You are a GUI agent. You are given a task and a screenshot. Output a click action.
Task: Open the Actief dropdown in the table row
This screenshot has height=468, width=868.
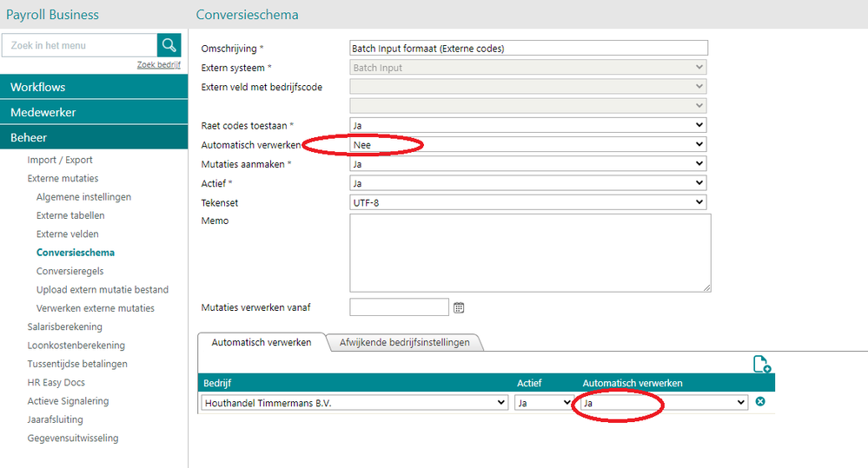544,403
